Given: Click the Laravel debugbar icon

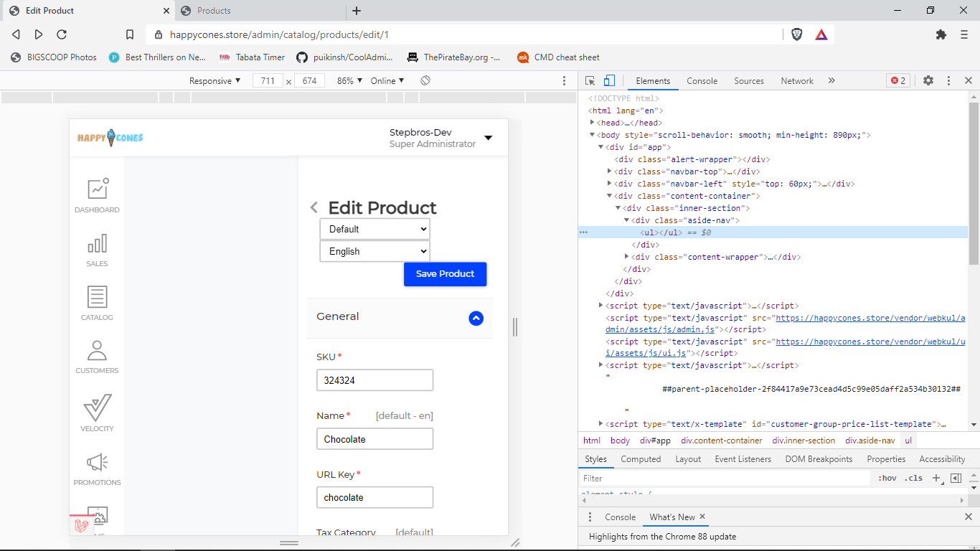Looking at the screenshot, I should (82, 525).
